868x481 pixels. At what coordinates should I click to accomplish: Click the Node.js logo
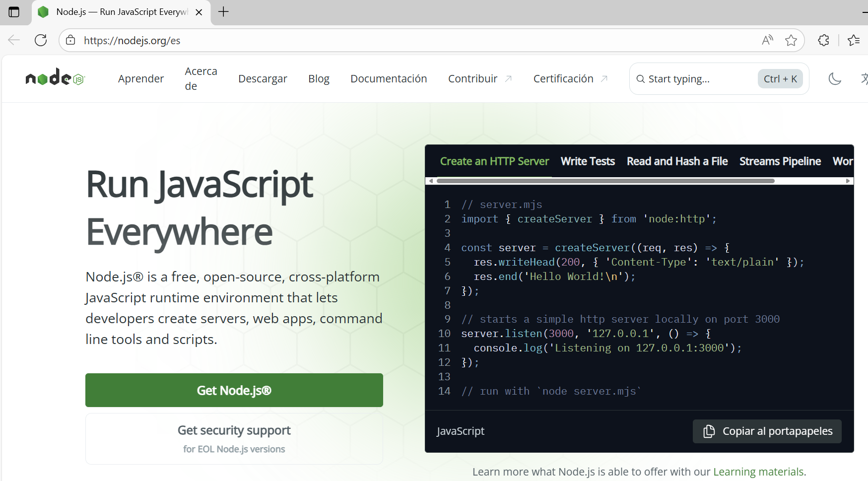click(x=55, y=77)
